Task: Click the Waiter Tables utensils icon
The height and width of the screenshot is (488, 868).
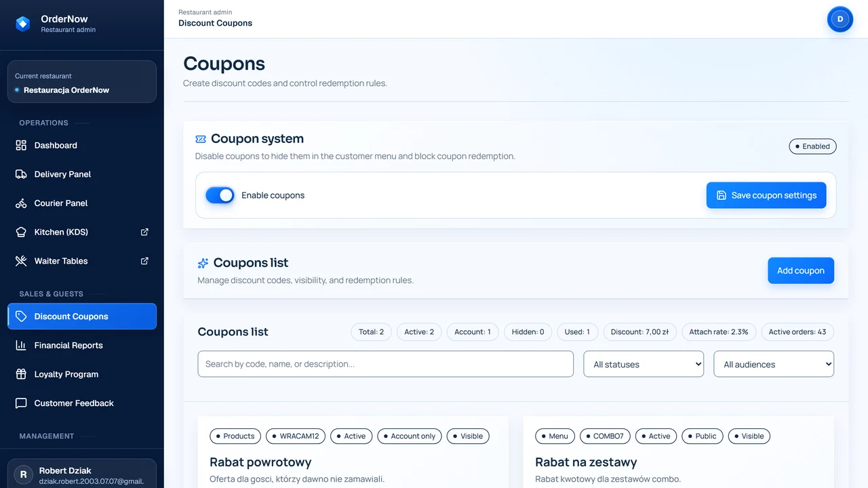Action: point(21,261)
